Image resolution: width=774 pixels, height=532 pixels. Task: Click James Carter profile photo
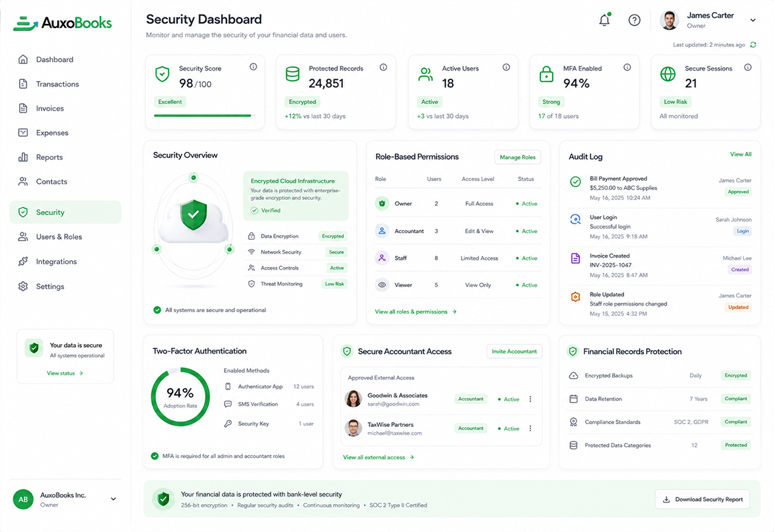point(669,20)
